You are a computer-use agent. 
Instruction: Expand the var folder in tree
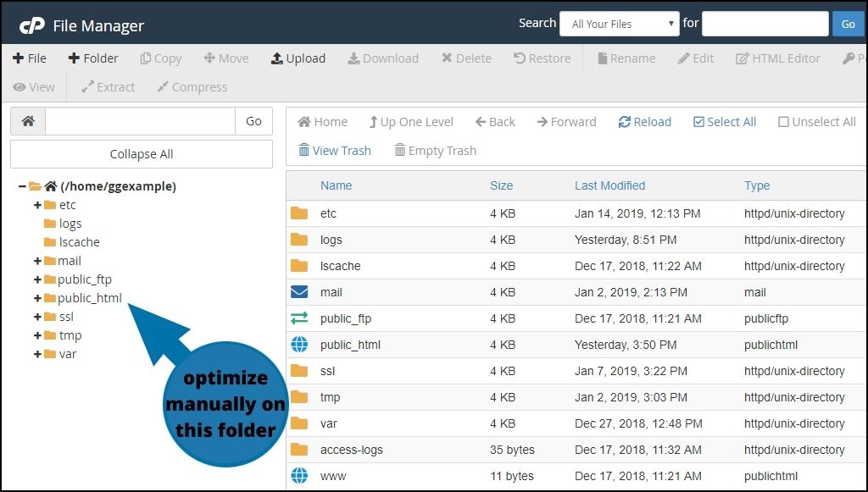37,354
